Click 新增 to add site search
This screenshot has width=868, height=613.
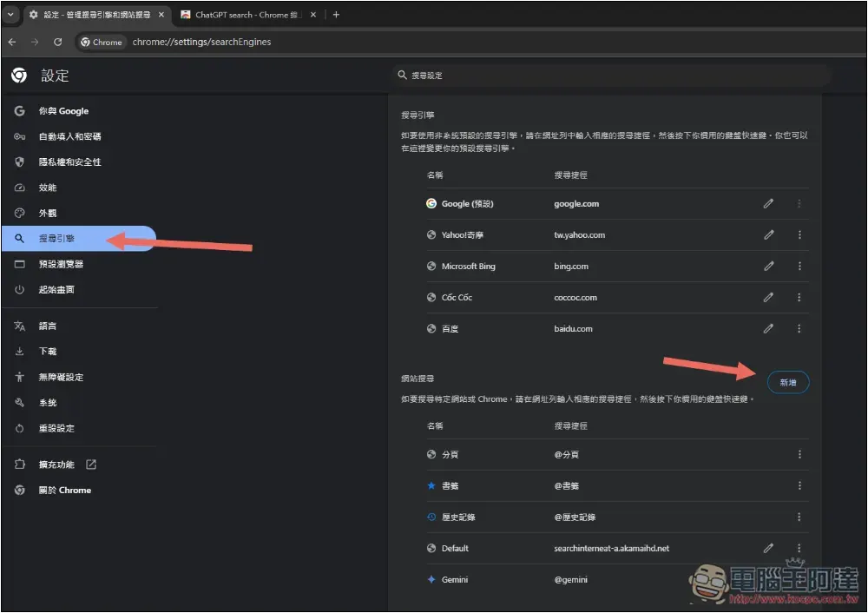788,382
